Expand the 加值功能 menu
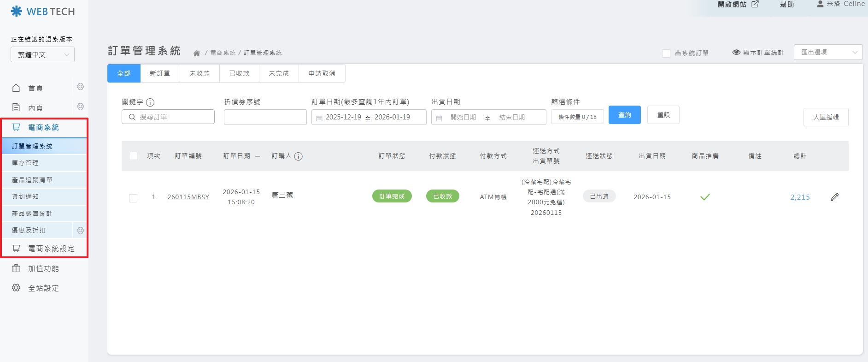Screen dimensions: 868x362 point(43,268)
